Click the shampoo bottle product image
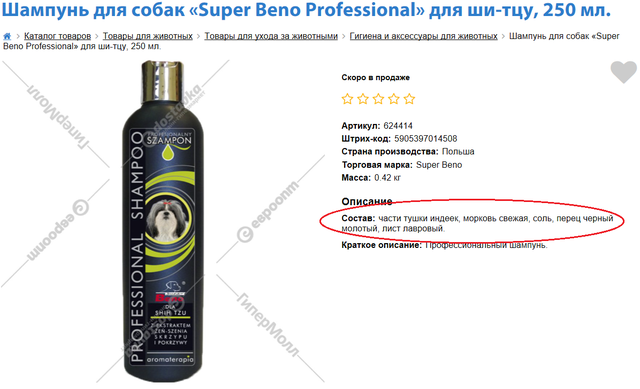640x389 pixels. click(163, 221)
